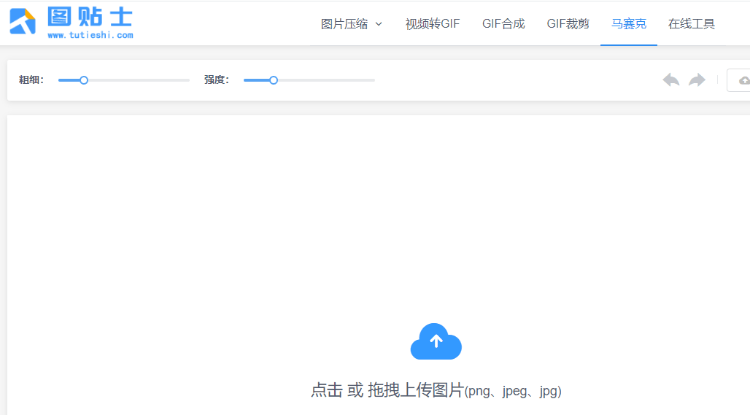Screen dimensions: 750x415
Task: Click the cut-off cloud button in the toolbar
Action: pos(739,80)
